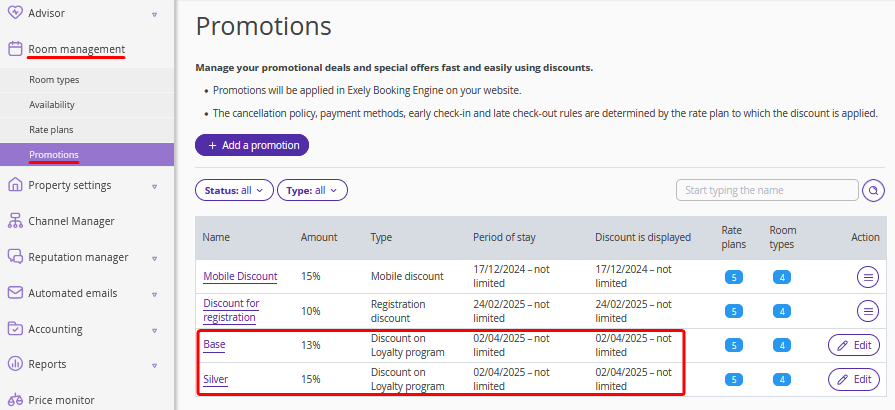The height and width of the screenshot is (410, 895).
Task: Open the Status: all filter dropdown
Action: pos(235,190)
